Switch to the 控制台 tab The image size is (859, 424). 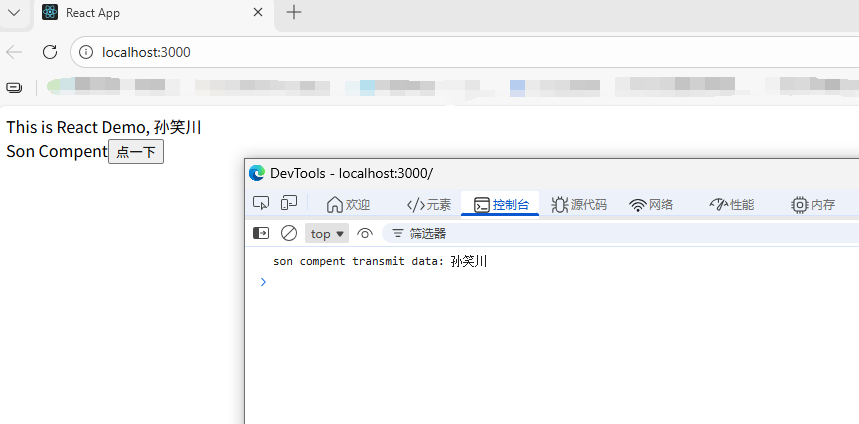pyautogui.click(x=501, y=205)
